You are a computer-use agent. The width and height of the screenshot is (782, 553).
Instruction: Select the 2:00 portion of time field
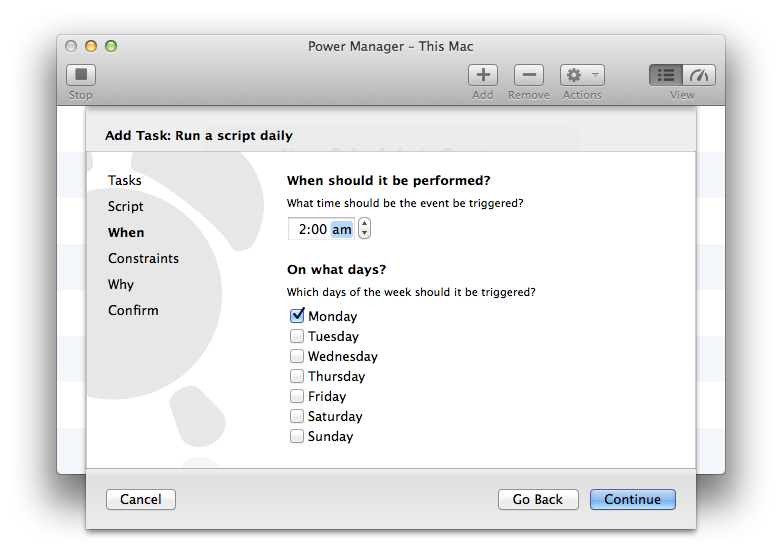pos(313,229)
